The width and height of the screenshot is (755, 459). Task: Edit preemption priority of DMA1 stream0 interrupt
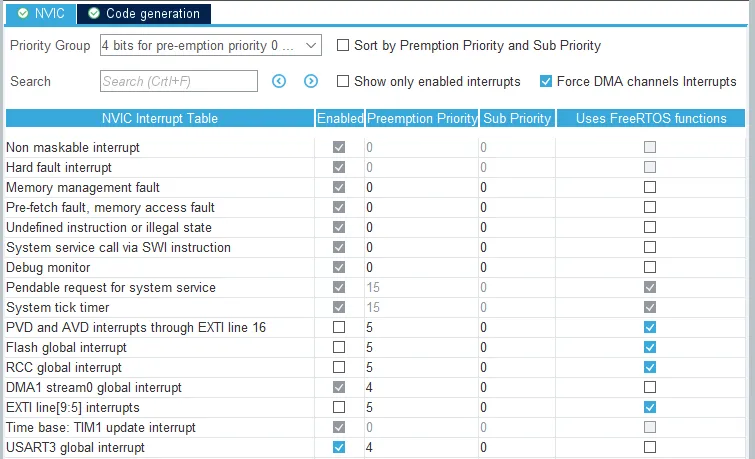tap(421, 387)
